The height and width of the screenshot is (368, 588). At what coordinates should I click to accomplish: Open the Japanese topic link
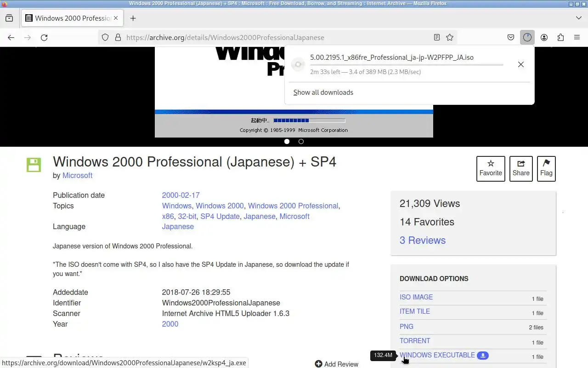pos(260,216)
